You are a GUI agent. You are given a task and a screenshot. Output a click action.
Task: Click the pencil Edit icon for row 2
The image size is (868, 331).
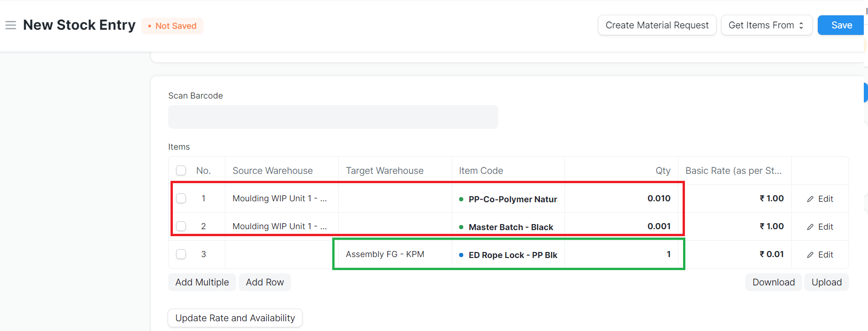[x=810, y=227]
